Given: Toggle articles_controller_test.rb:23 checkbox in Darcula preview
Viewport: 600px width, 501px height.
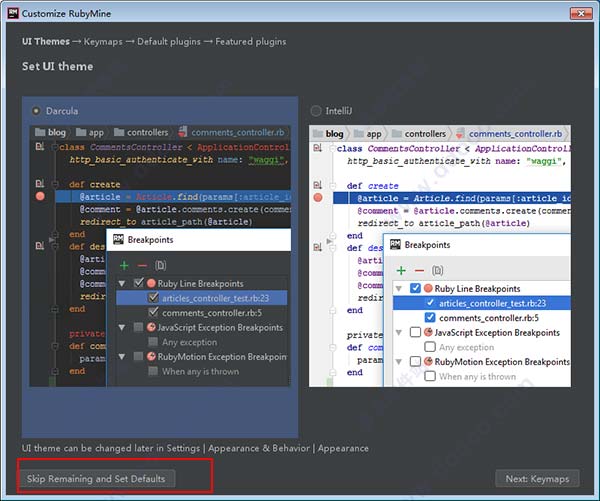Looking at the screenshot, I should (x=153, y=297).
